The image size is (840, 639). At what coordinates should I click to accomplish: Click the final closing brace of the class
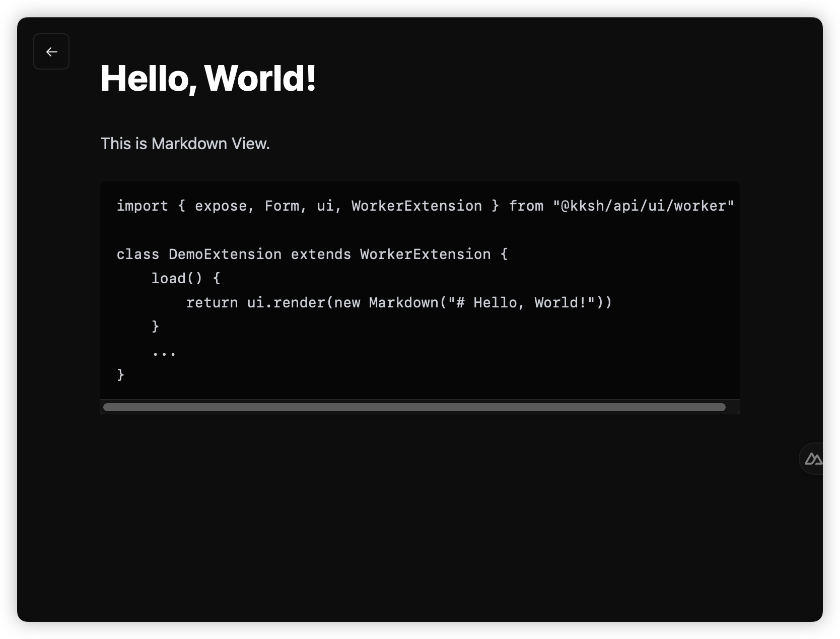pos(120,374)
